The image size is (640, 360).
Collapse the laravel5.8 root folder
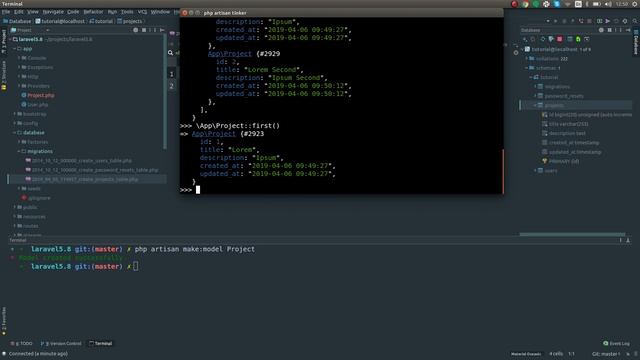coord(10,40)
